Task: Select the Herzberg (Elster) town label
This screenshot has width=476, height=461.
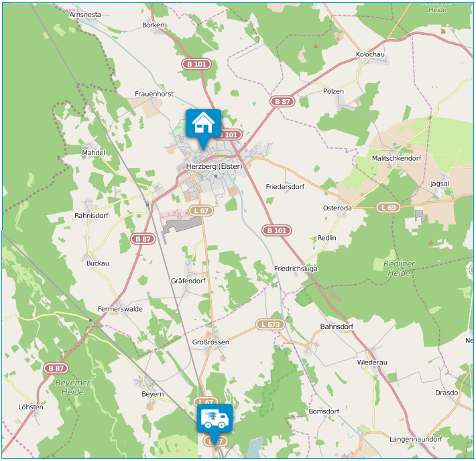Action: coord(214,166)
